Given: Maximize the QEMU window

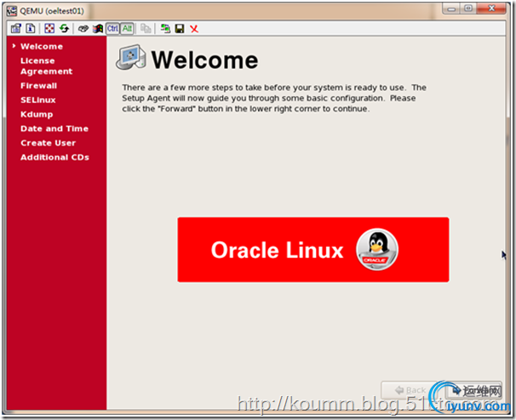Looking at the screenshot, I should click(468, 9).
